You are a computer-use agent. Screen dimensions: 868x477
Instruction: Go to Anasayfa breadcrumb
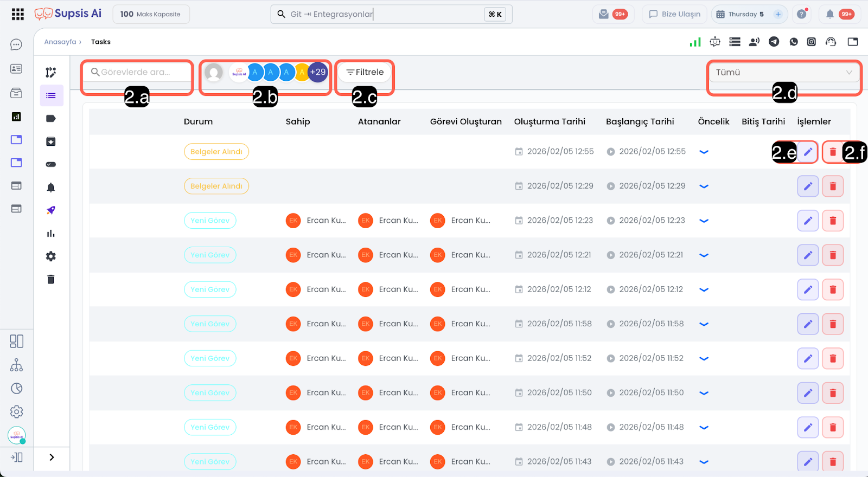(x=60, y=42)
